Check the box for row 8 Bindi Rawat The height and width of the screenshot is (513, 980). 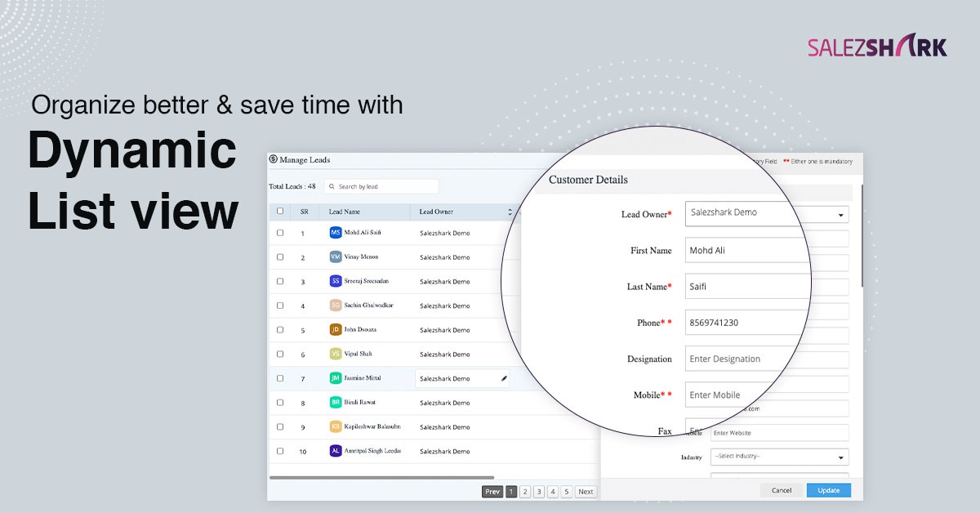tap(280, 402)
